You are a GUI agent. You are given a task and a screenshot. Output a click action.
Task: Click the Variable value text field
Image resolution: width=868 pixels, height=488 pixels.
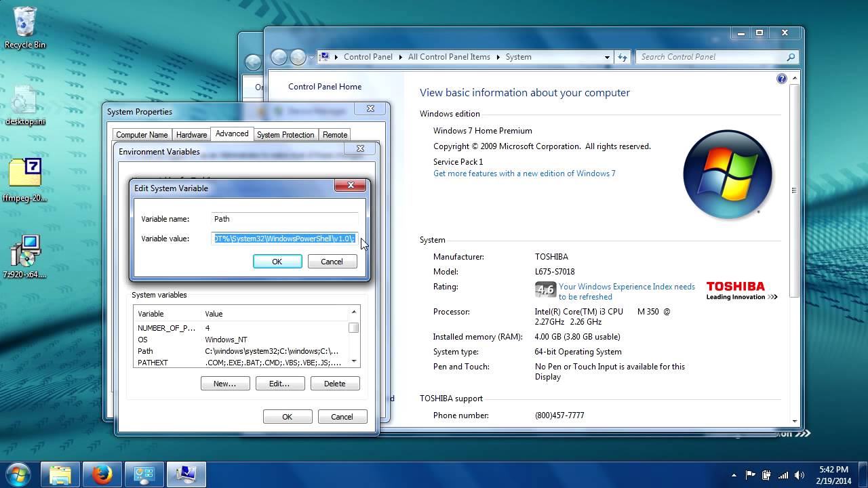pyautogui.click(x=285, y=239)
